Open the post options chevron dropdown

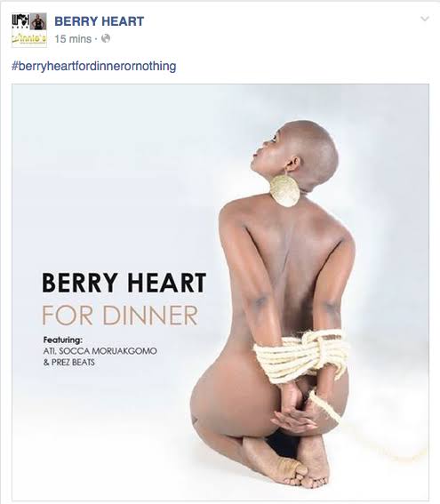click(x=425, y=19)
